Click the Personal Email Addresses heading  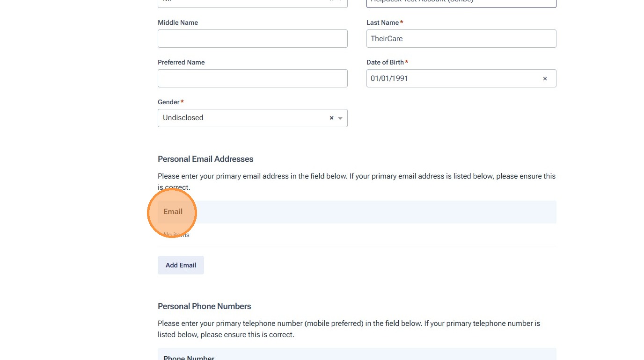point(205,159)
